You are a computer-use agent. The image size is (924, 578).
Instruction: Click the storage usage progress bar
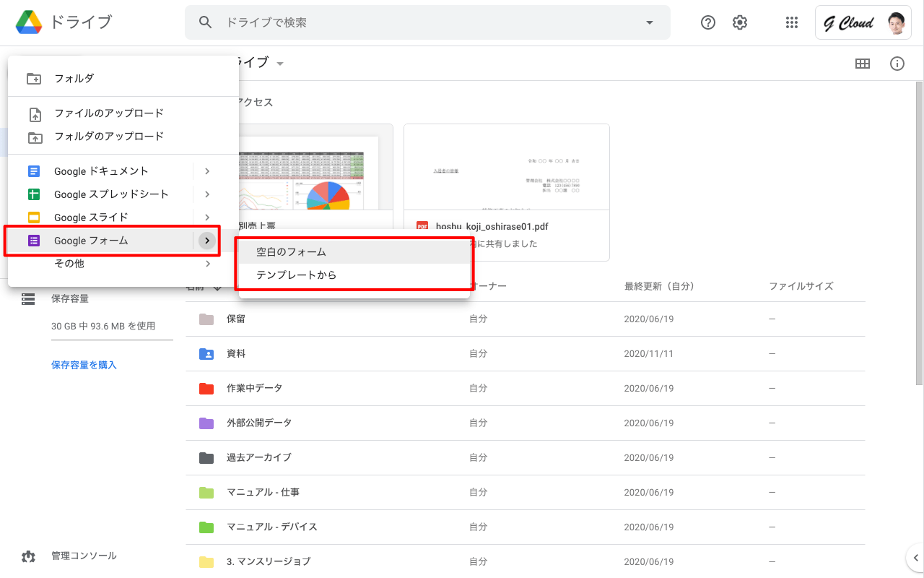click(x=112, y=340)
